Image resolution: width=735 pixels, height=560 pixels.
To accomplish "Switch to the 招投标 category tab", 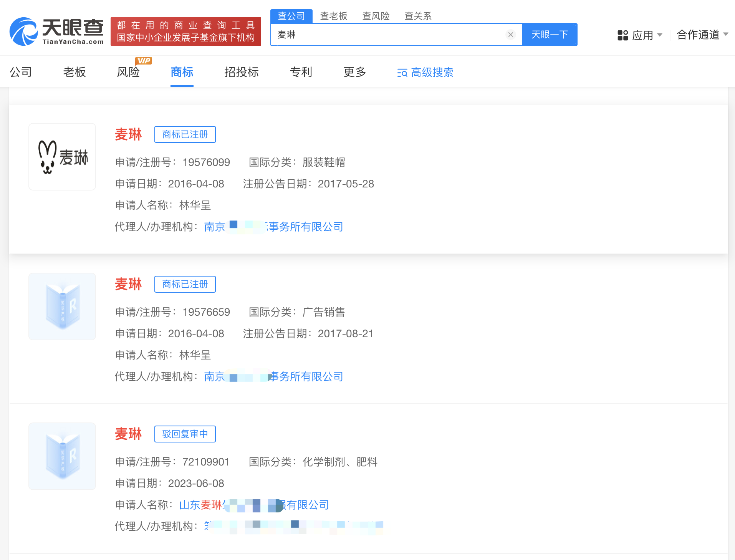I will pos(242,72).
